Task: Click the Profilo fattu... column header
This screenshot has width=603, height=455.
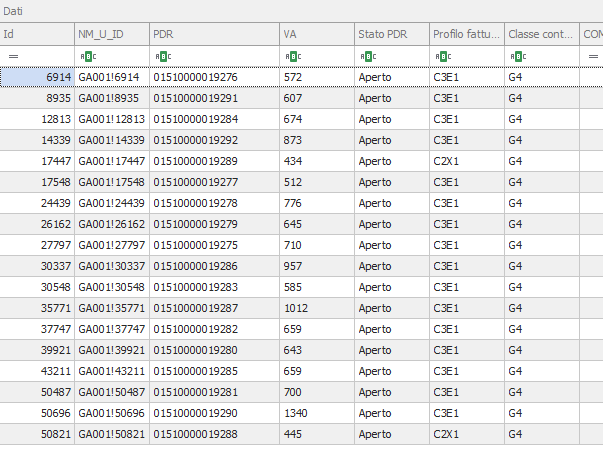Action: point(467,34)
